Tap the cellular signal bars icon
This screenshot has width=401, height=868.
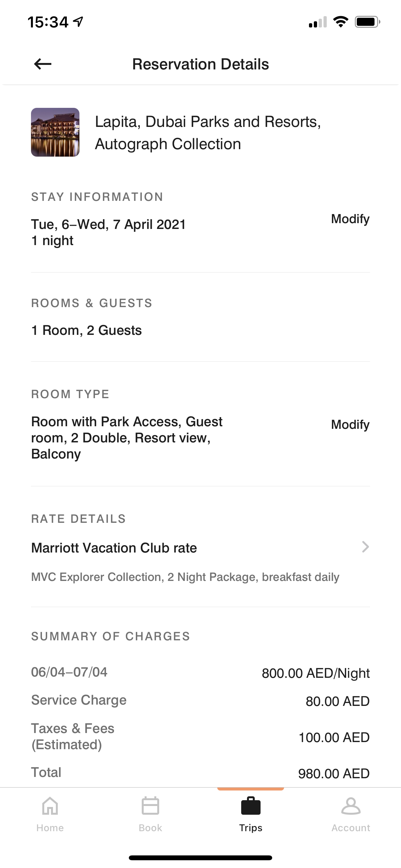click(x=318, y=22)
